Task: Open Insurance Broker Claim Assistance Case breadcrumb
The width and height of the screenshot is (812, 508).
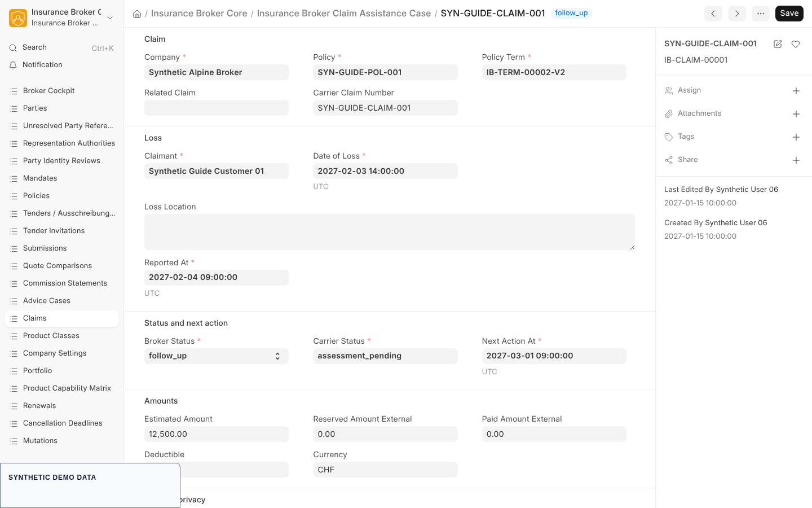Action: pos(344,14)
